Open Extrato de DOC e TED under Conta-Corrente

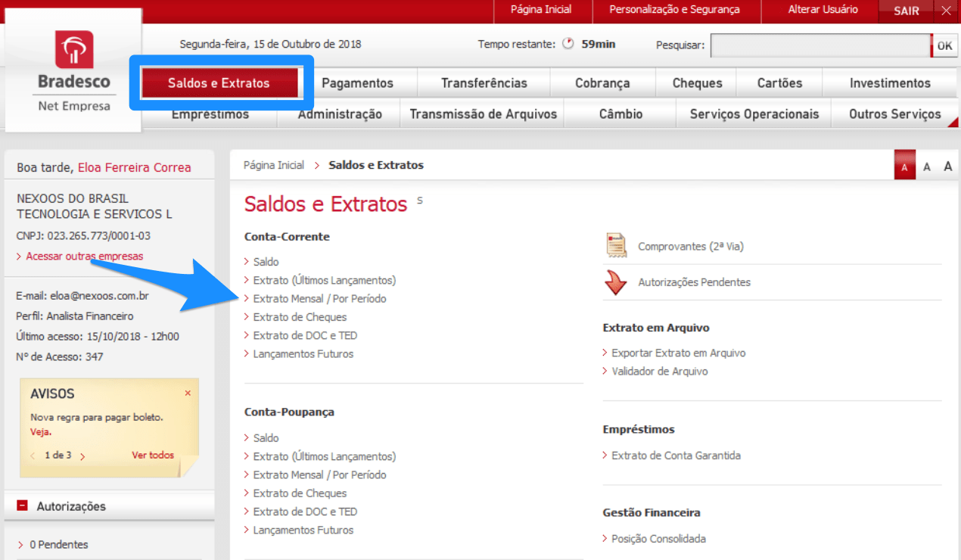305,335
